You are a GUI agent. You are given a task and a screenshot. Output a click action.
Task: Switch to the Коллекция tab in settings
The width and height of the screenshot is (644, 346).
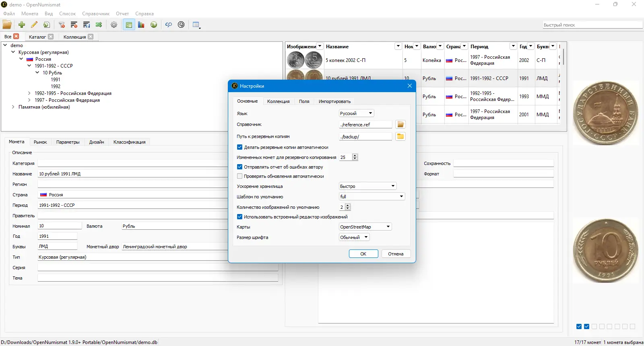[279, 101]
